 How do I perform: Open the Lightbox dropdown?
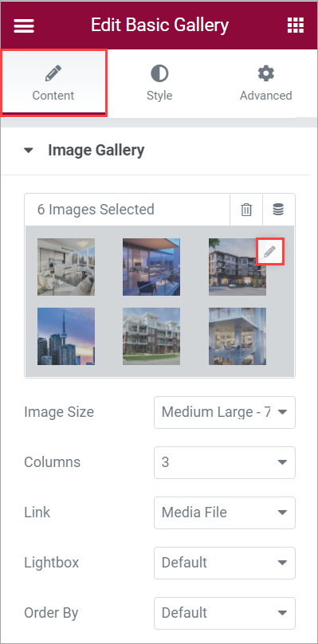pos(224,563)
